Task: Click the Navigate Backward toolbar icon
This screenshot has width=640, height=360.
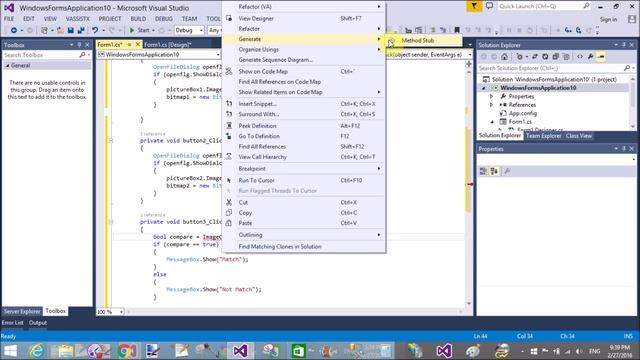Action: [x=13, y=30]
